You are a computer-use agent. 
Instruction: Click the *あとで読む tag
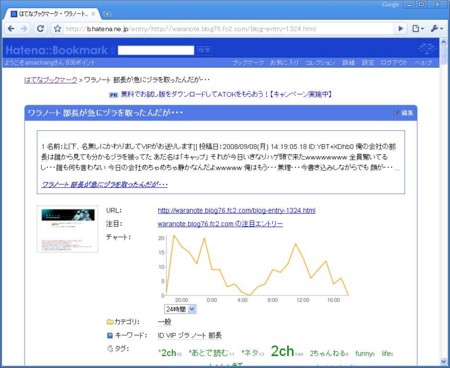pyautogui.click(x=209, y=353)
